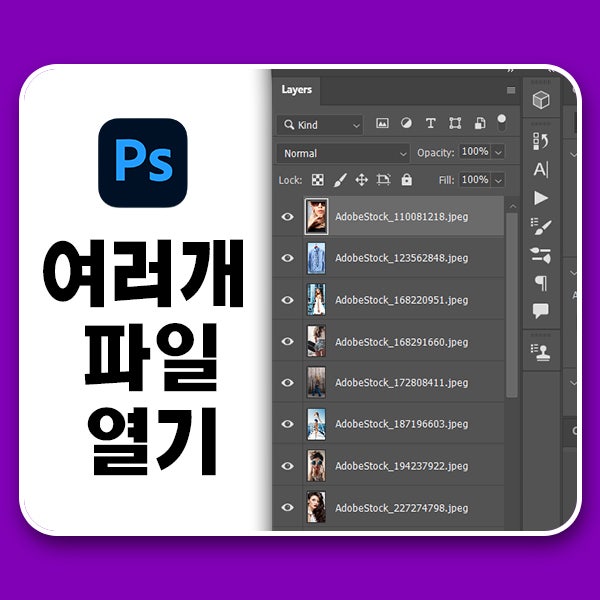Open the Paragraph panel icon
Viewport: 600px width, 600px height.
pyautogui.click(x=541, y=283)
